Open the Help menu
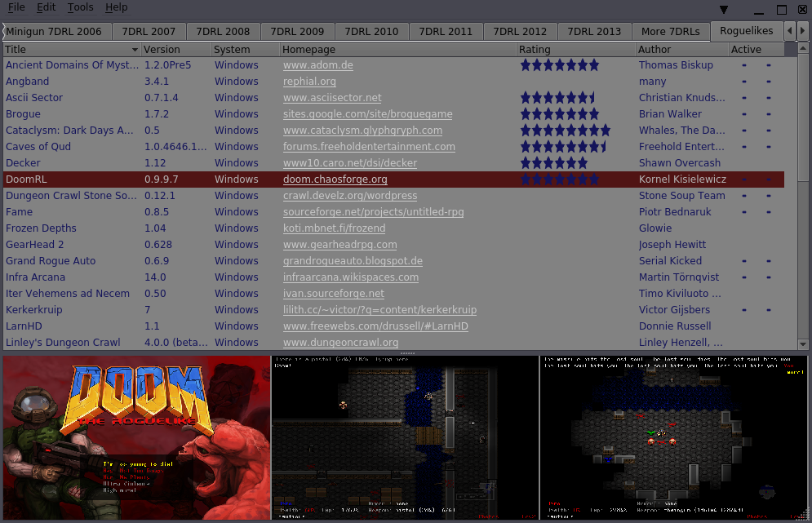The width and height of the screenshot is (812, 523). tap(117, 7)
